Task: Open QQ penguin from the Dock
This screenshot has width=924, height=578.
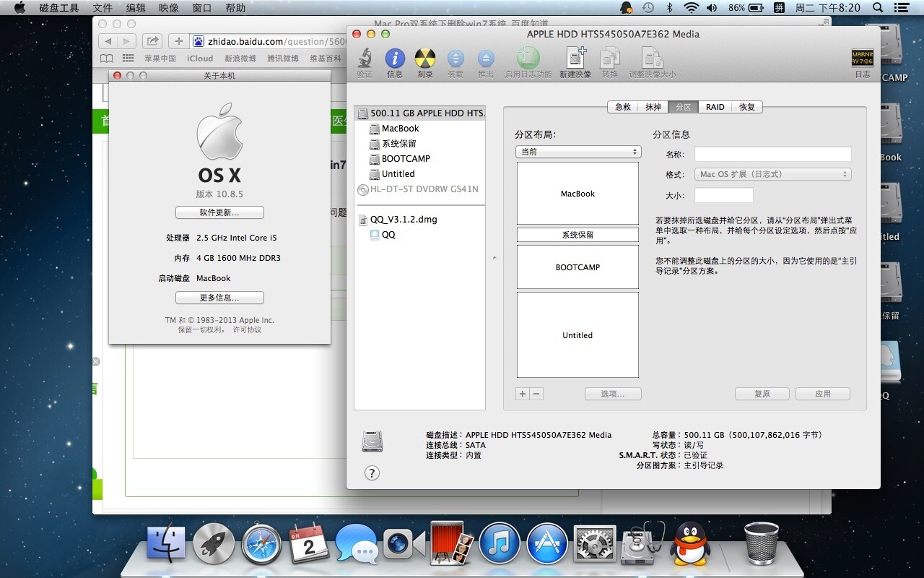Action: (690, 544)
